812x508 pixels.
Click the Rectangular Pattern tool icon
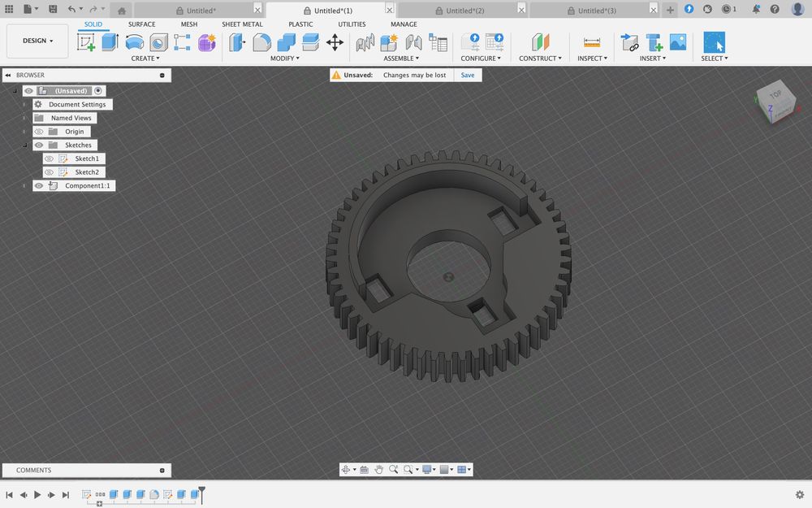click(x=182, y=42)
